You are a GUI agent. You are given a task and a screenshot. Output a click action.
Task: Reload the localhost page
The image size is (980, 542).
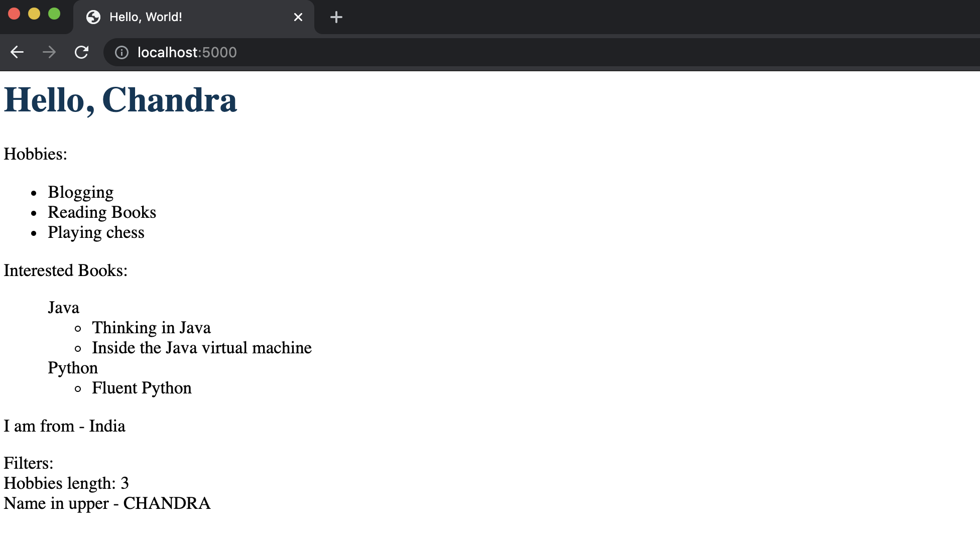pos(81,52)
